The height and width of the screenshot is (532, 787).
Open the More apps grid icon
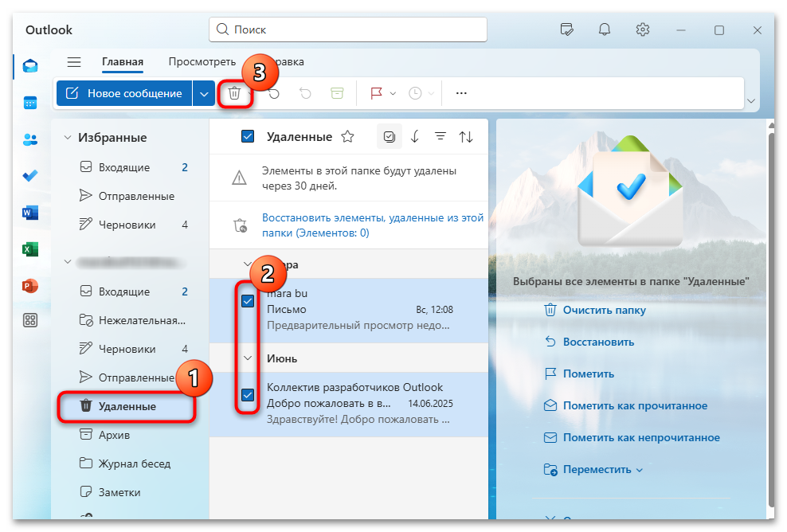pyautogui.click(x=30, y=320)
